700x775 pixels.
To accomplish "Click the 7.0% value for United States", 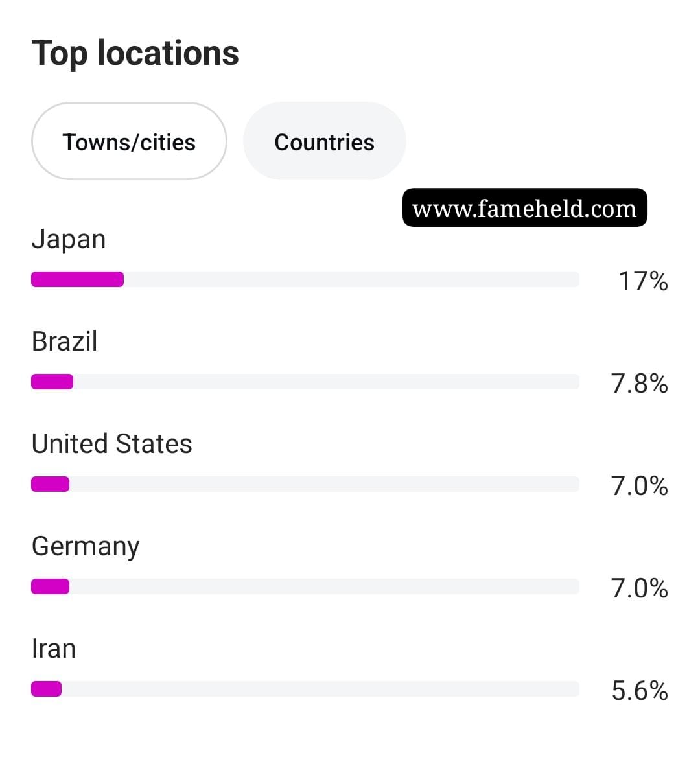I will tap(639, 486).
